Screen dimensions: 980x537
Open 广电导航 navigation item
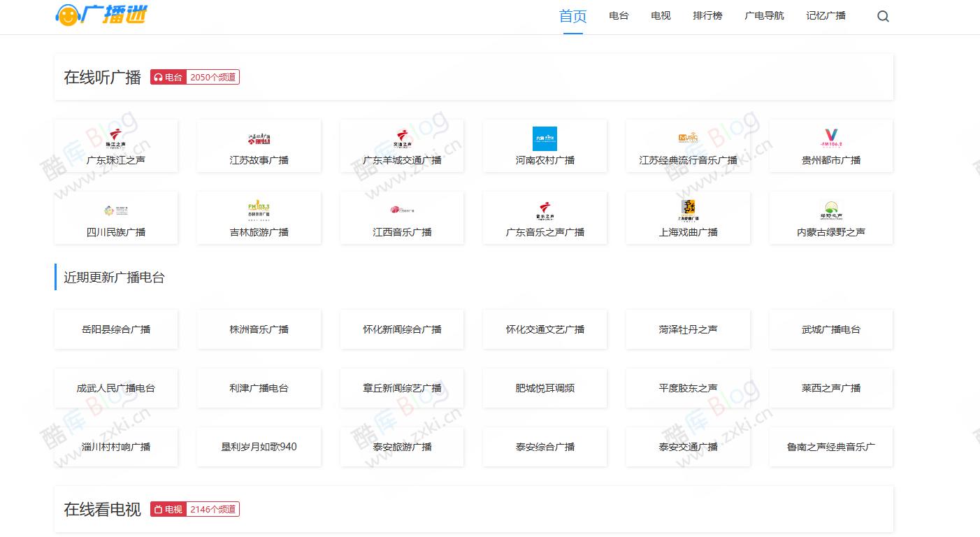click(x=764, y=15)
